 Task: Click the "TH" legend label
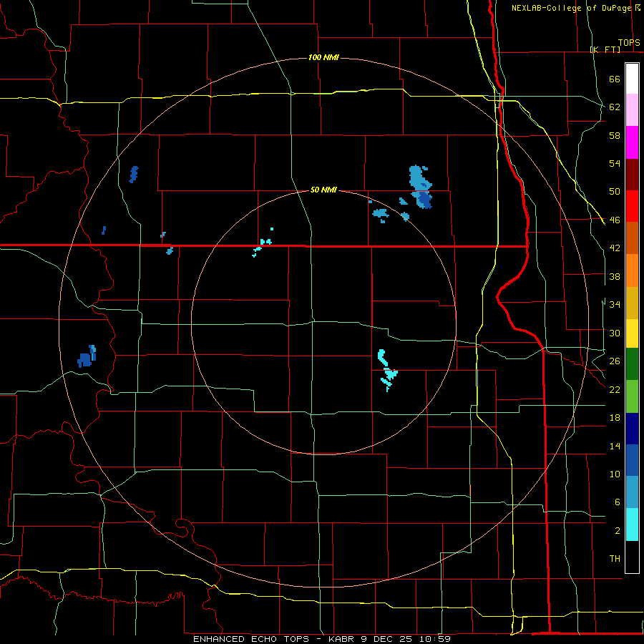pos(615,559)
